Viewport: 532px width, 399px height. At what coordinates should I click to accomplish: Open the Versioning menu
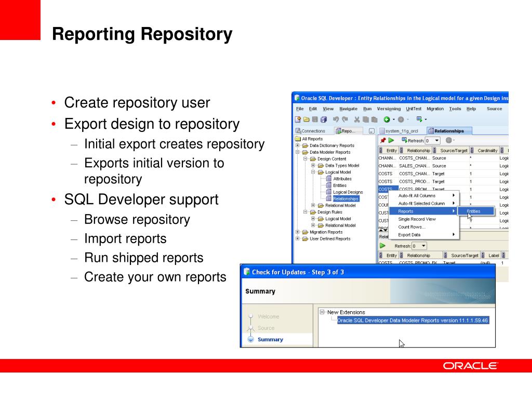389,109
